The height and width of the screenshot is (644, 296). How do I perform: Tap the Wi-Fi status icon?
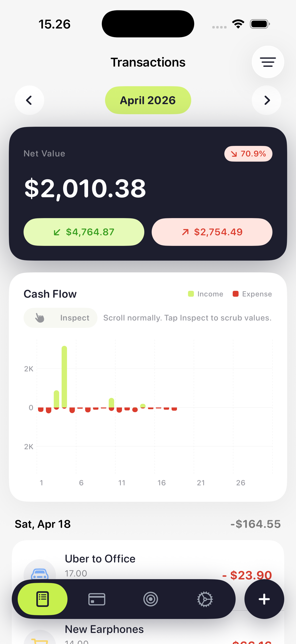[238, 24]
